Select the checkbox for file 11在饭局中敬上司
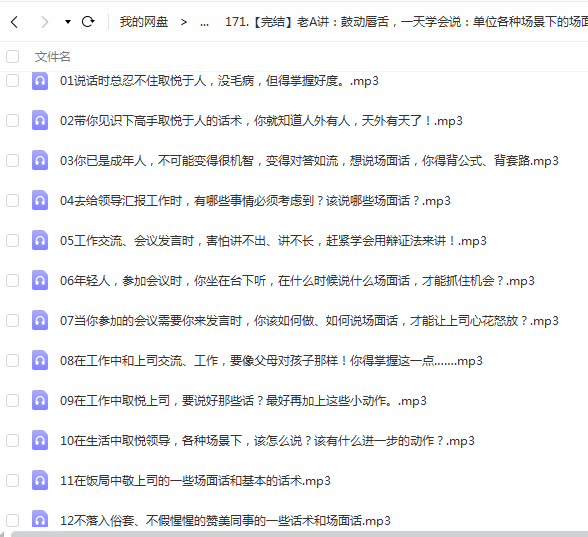Viewport: 588px width, 537px height. pos(12,480)
